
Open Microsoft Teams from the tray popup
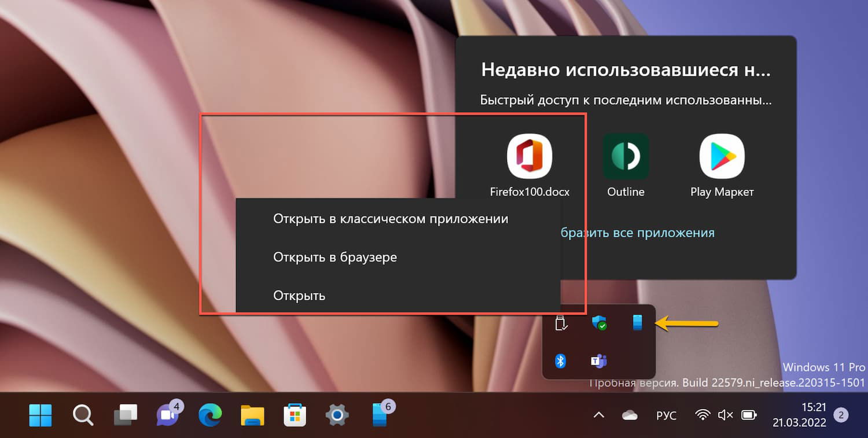[599, 361]
